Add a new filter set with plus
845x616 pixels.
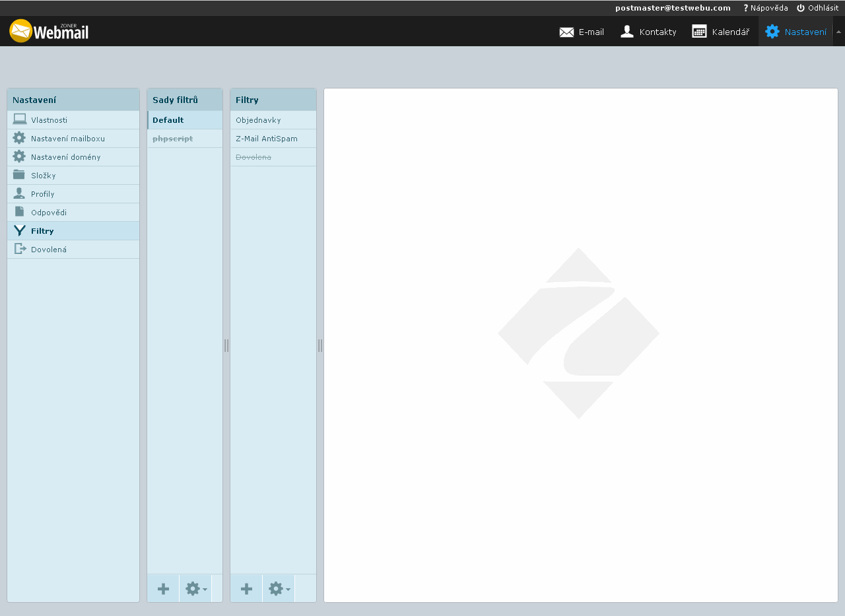pyautogui.click(x=163, y=589)
